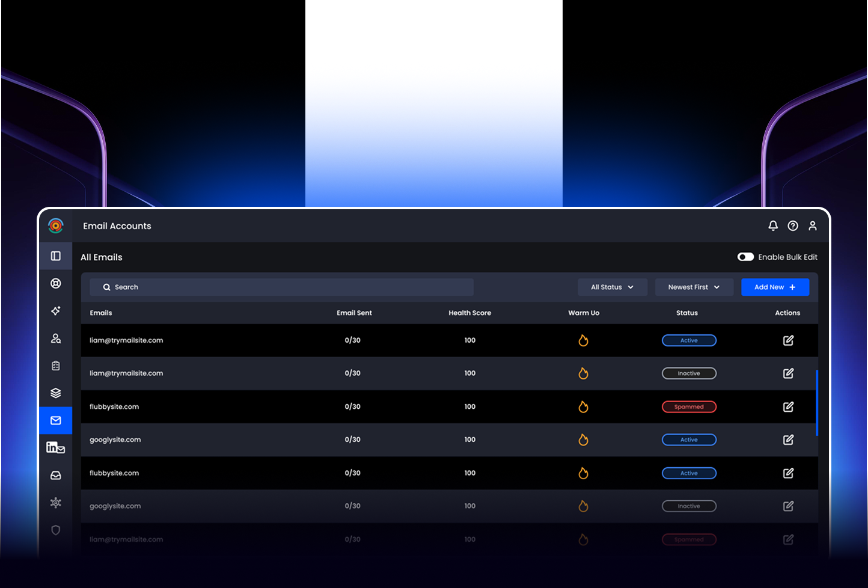Open the person search icon in sidebar
This screenshot has width=868, height=588.
[56, 338]
